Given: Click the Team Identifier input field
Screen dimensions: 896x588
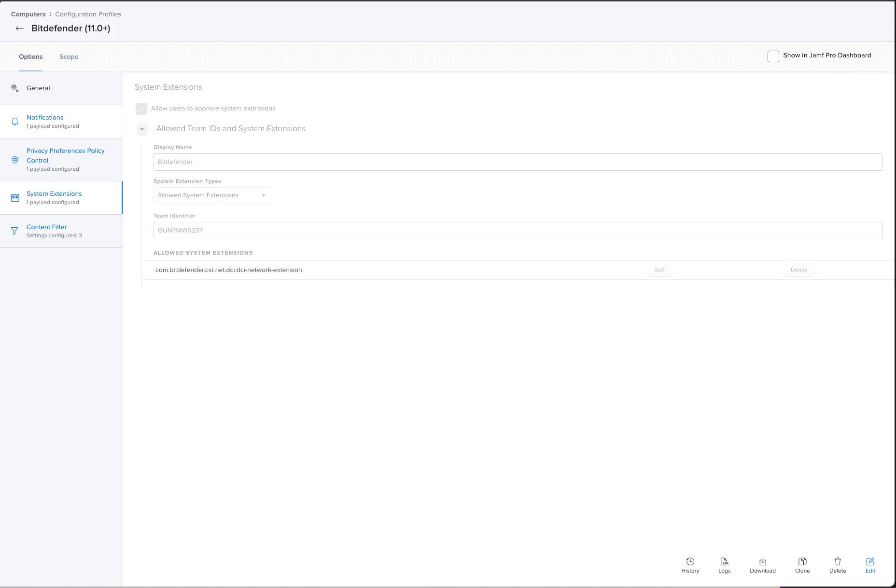Looking at the screenshot, I should coord(518,231).
